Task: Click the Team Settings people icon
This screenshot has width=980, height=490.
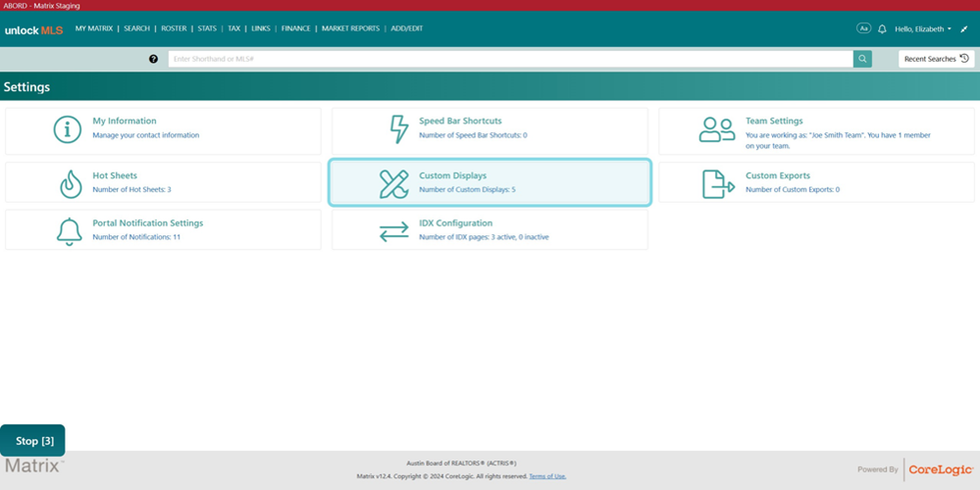Action: [x=717, y=130]
